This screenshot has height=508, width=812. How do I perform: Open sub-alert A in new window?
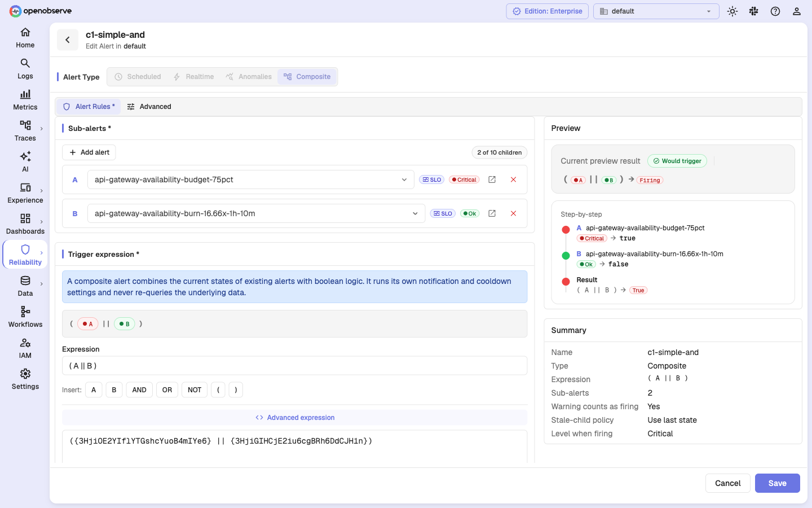(492, 179)
